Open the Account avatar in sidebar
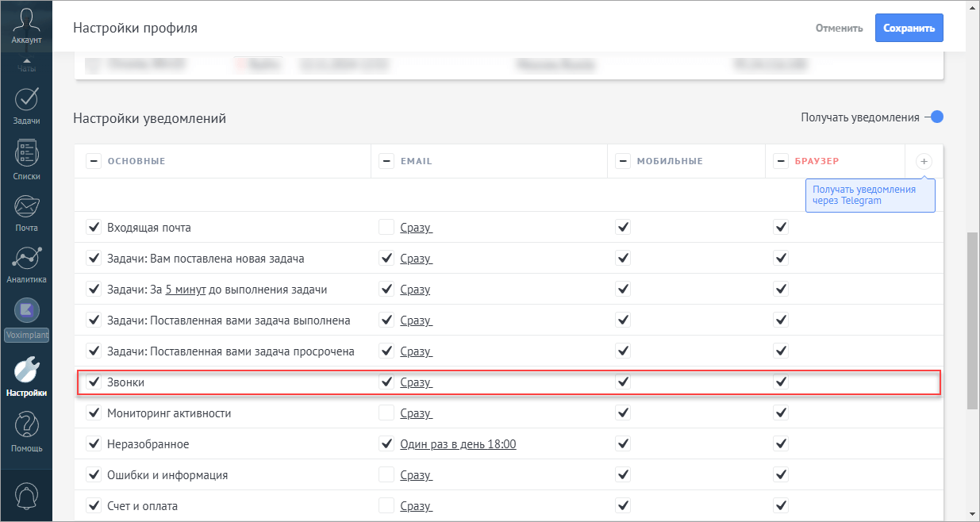The image size is (980, 522). click(x=26, y=25)
